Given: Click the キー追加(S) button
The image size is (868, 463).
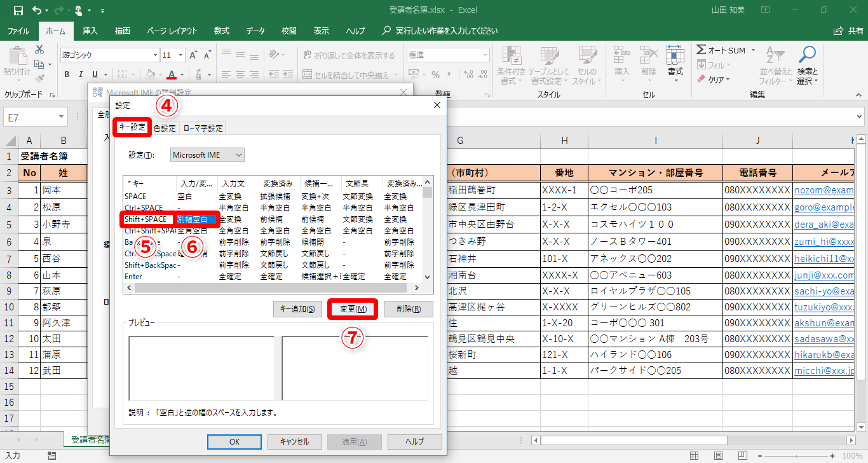Looking at the screenshot, I should (x=297, y=309).
